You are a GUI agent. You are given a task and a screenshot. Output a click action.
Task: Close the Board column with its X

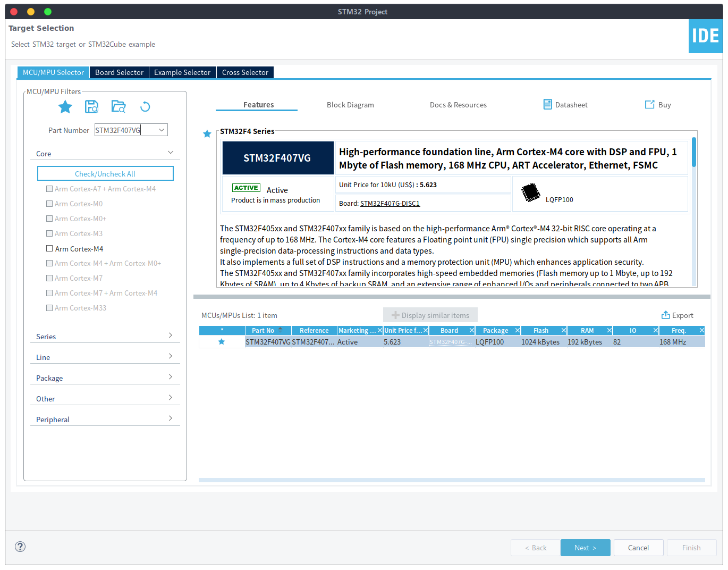coord(472,330)
